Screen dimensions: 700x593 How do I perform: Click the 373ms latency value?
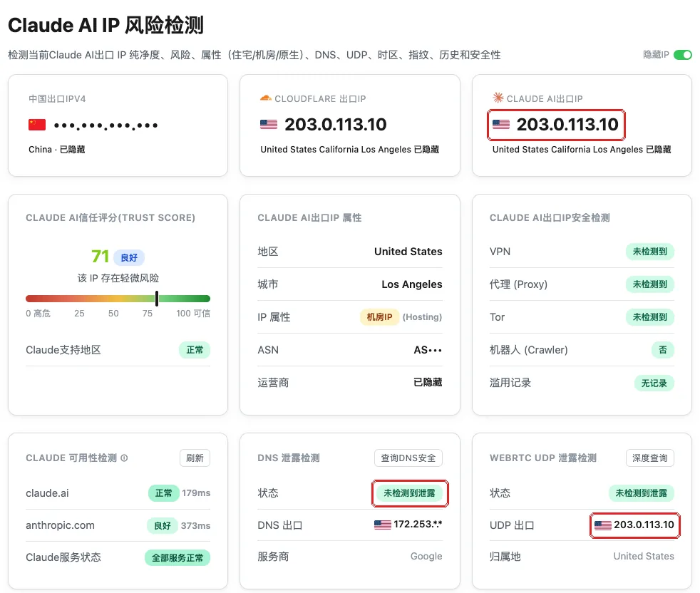point(195,525)
